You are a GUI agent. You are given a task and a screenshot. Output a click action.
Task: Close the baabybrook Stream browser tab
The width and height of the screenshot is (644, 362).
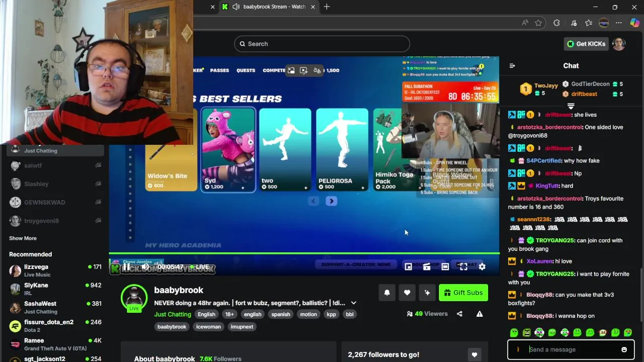[313, 7]
